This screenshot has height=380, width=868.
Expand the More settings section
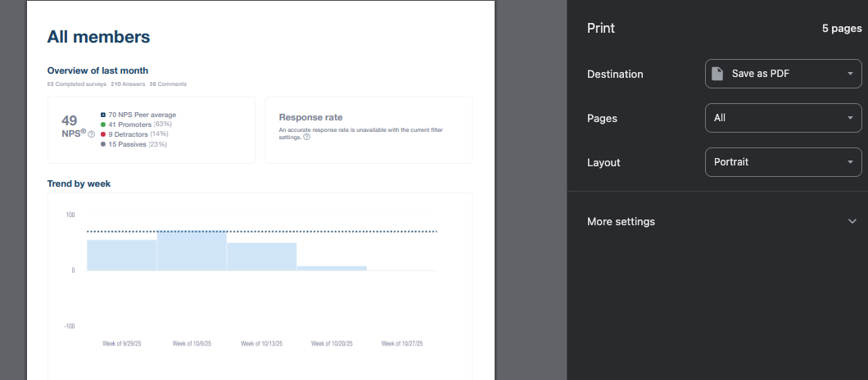click(x=621, y=221)
